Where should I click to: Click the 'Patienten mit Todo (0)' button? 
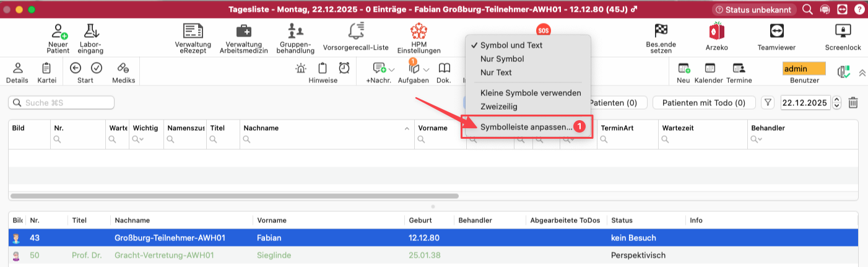tap(704, 103)
